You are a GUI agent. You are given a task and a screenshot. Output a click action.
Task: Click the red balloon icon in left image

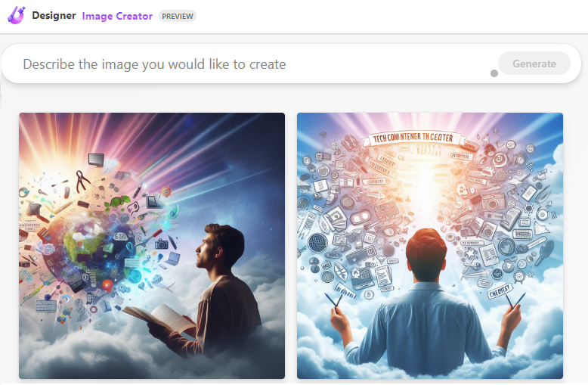point(107,286)
